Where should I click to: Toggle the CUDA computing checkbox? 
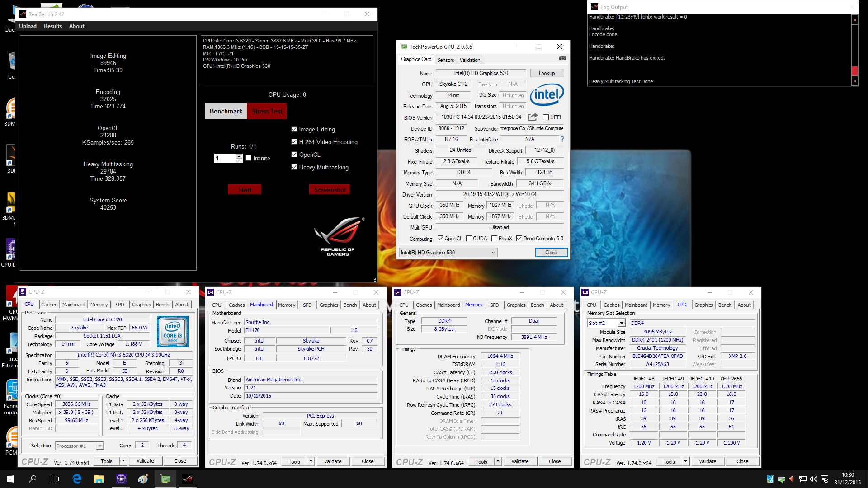(469, 239)
